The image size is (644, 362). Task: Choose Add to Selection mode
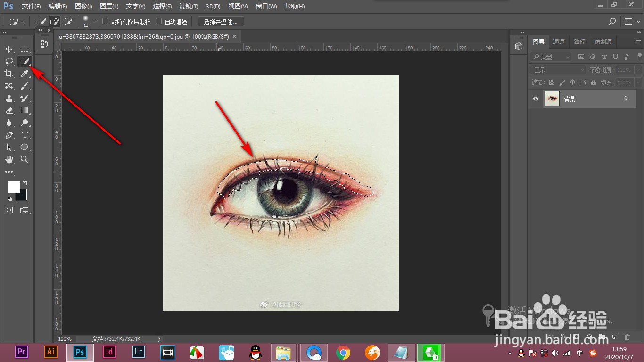coord(55,21)
